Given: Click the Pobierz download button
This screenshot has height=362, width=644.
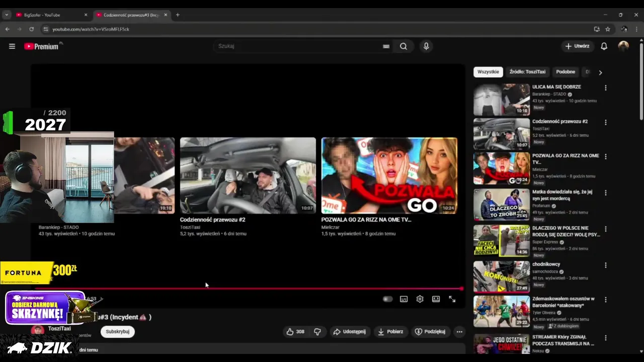Looking at the screenshot, I should (390, 332).
